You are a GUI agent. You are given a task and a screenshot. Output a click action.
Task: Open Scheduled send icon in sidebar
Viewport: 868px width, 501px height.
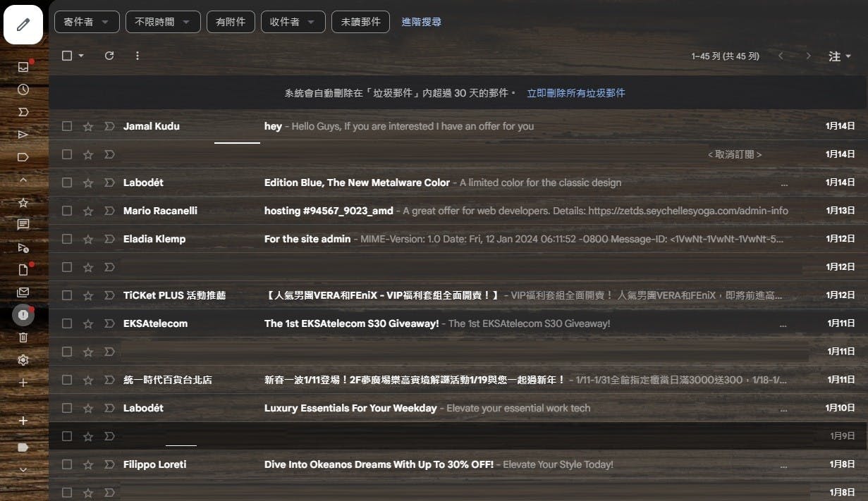[x=23, y=247]
